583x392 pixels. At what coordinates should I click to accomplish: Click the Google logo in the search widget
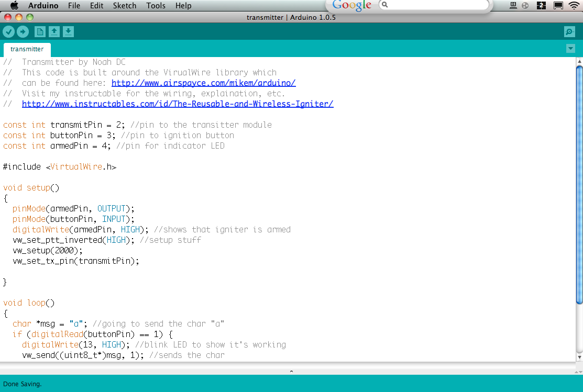click(x=351, y=6)
